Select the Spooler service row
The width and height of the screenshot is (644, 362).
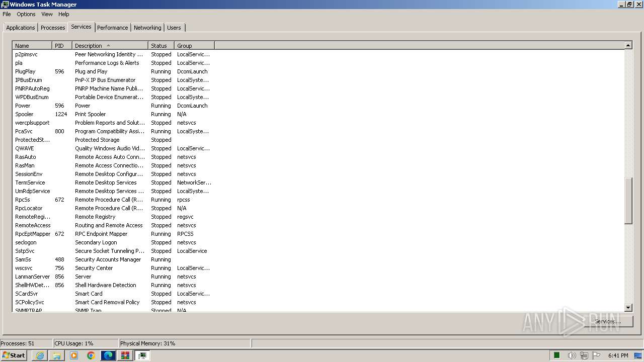pos(114,114)
